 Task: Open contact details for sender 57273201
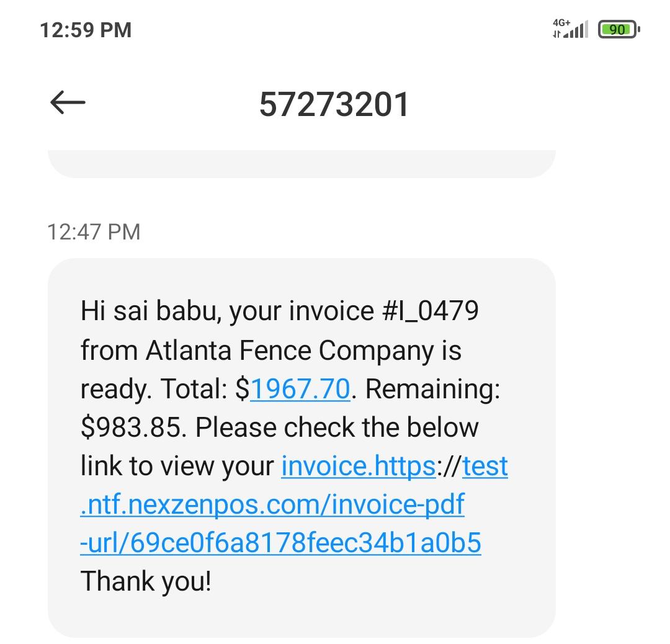(x=334, y=104)
